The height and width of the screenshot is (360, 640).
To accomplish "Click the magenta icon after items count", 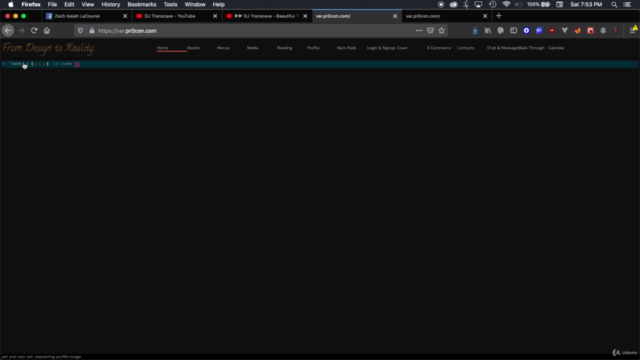I will tap(77, 64).
